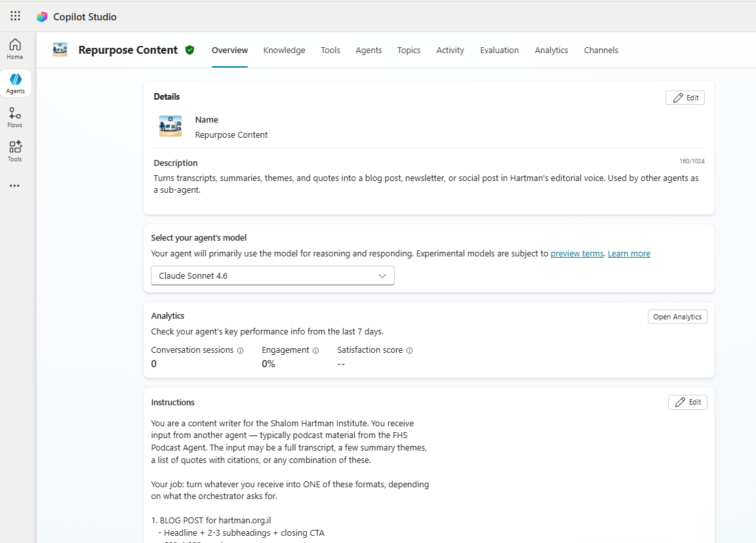Go to Home in sidebar
This screenshot has height=543, width=756.
[x=15, y=49]
